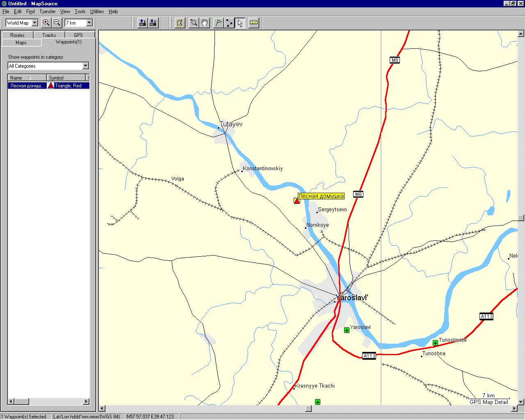
Task: Select the Zoom tool with magnifier
Action: [194, 23]
